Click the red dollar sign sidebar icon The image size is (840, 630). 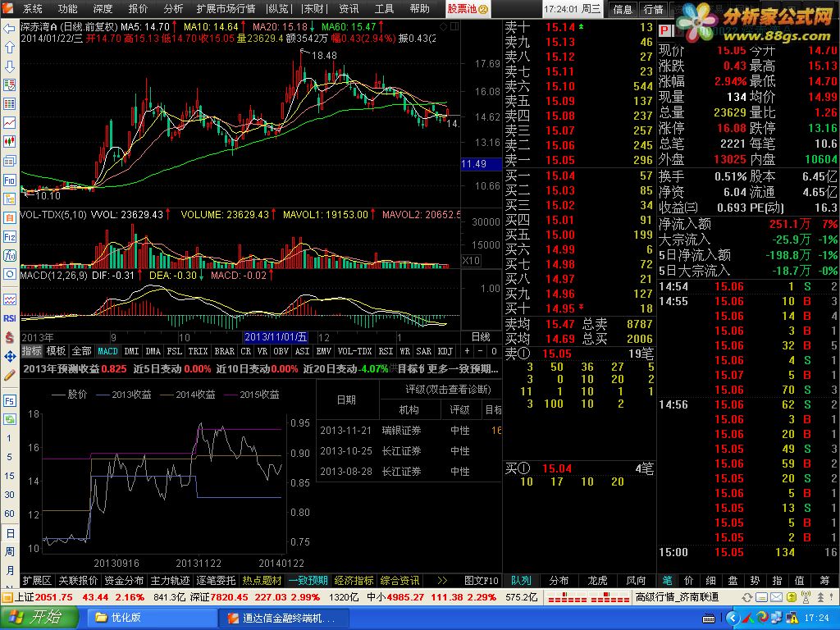[10, 337]
